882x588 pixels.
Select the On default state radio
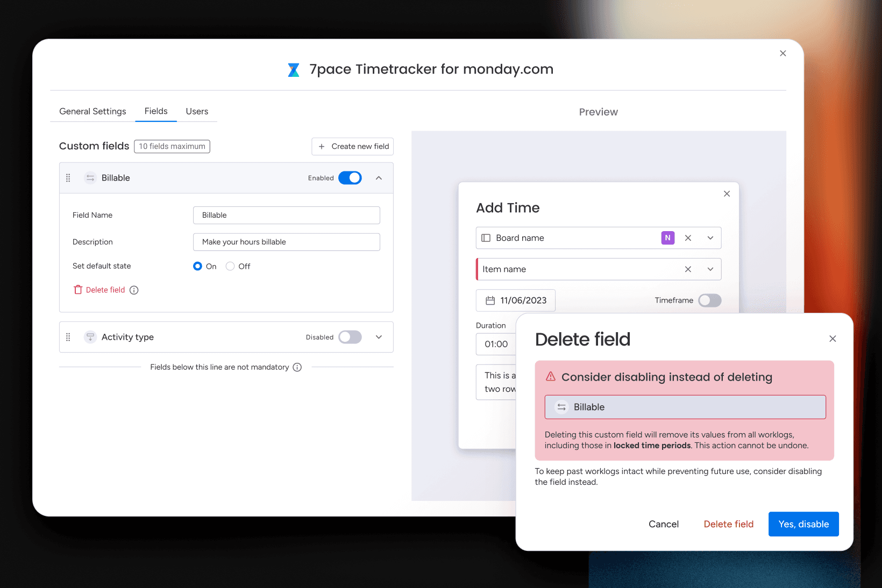point(197,266)
